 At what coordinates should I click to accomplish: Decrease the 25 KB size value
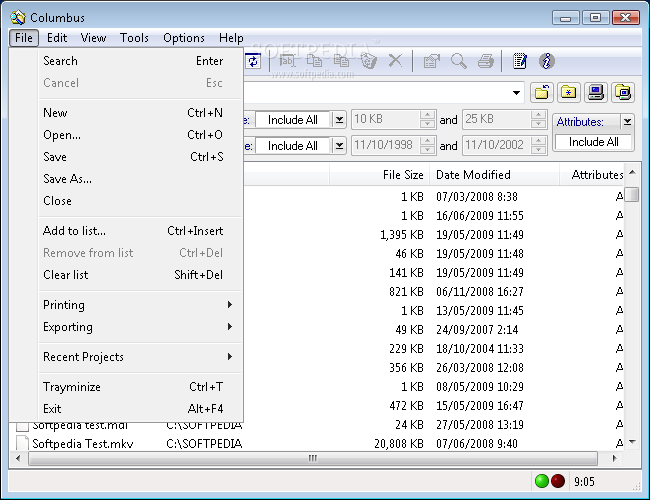538,124
